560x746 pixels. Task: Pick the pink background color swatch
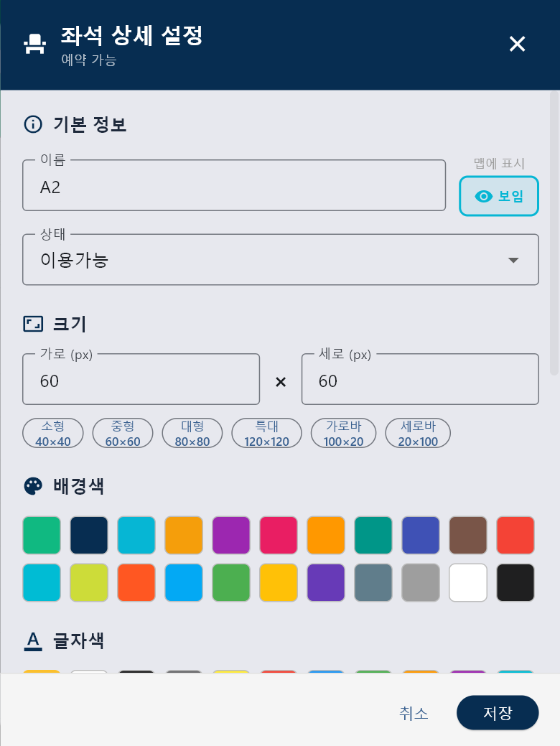click(x=279, y=535)
